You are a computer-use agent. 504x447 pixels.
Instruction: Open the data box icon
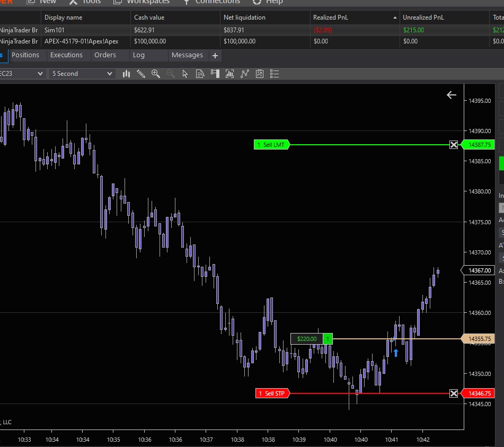pos(200,74)
